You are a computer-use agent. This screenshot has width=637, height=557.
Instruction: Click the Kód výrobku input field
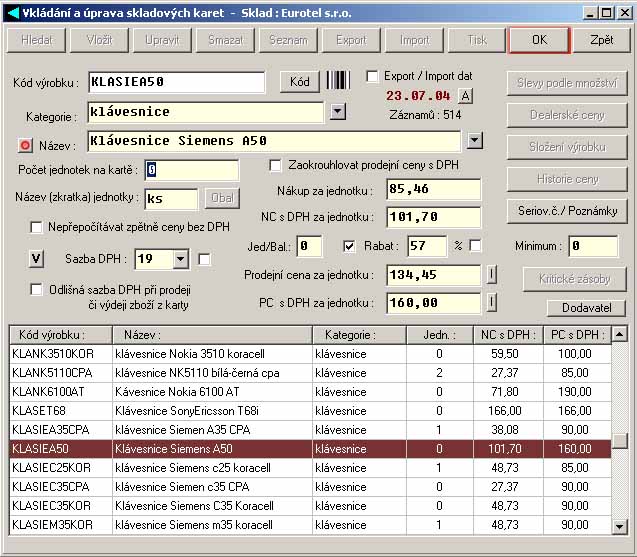[177, 82]
